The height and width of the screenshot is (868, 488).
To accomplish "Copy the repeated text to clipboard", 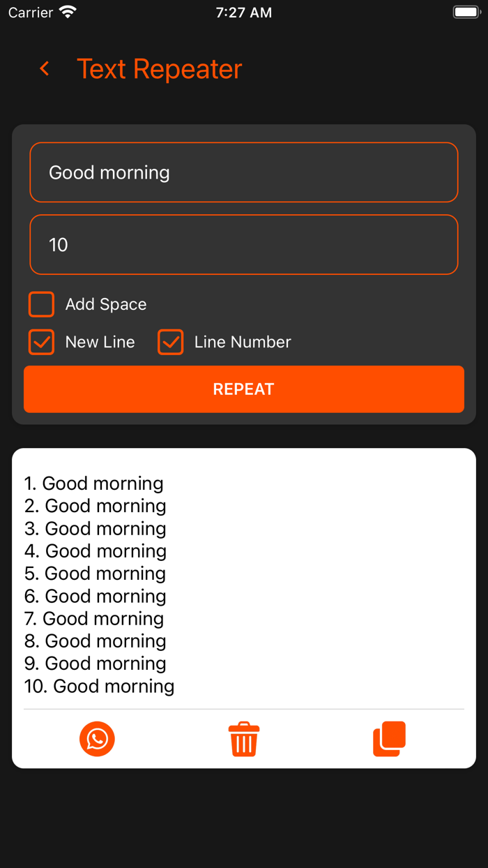I will click(389, 739).
